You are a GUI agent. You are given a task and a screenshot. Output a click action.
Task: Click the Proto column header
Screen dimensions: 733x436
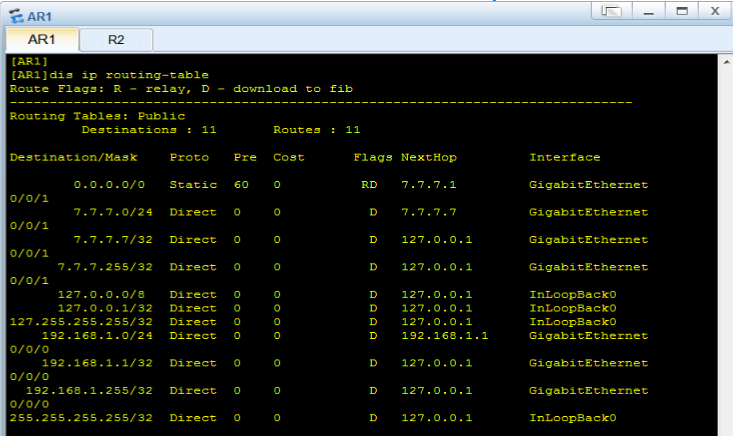point(189,157)
